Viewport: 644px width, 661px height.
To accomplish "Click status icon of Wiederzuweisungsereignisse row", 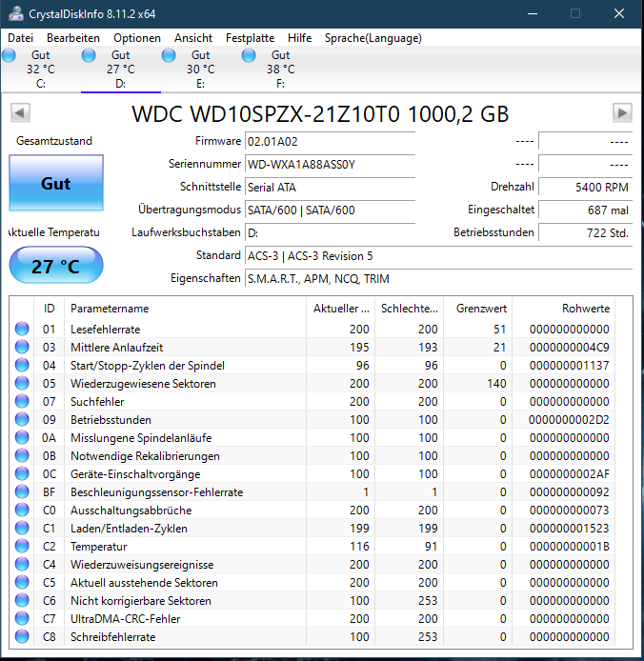I will coord(22,565).
